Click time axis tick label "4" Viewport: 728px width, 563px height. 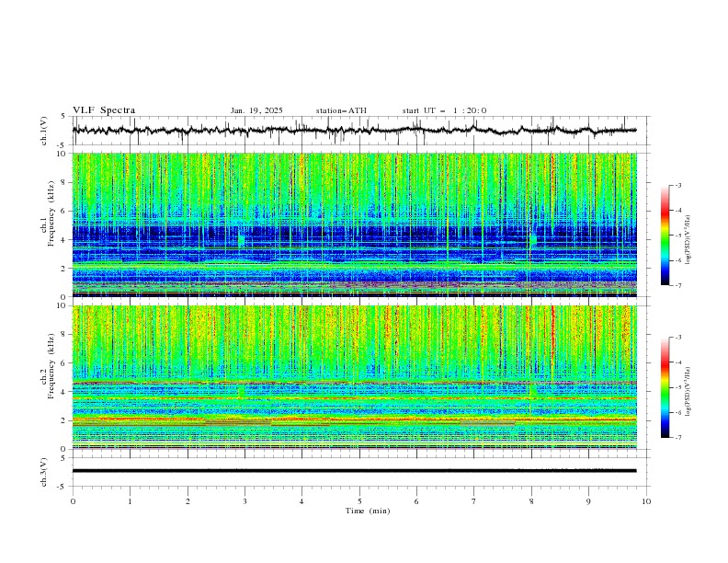(301, 501)
